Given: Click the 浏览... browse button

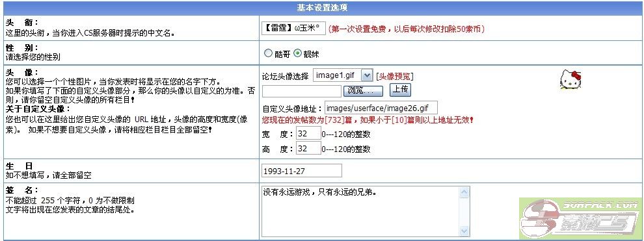Looking at the screenshot, I should pos(363,91).
